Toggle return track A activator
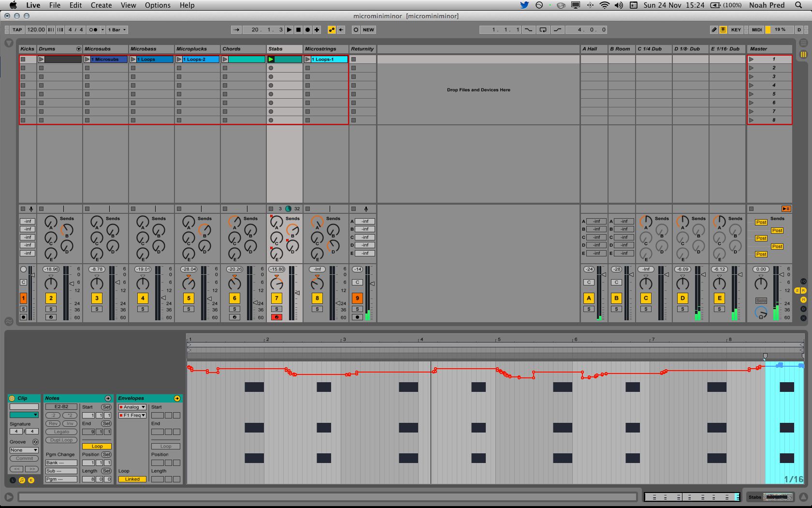The height and width of the screenshot is (508, 812). tap(589, 298)
